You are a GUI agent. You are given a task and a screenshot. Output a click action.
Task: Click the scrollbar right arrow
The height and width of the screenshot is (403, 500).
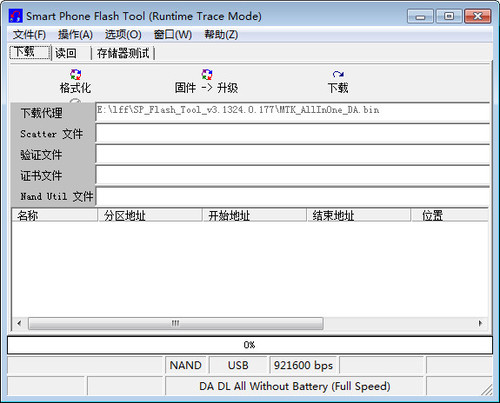pos(480,323)
